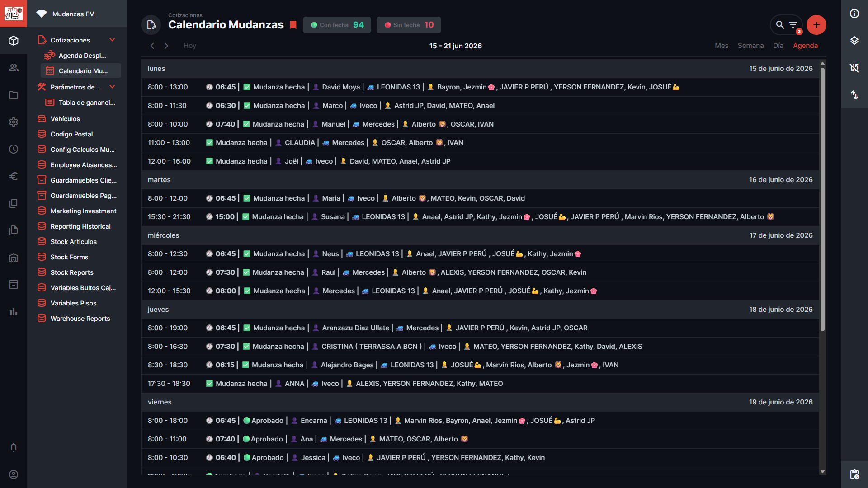Switch to Mes view
Screen dimensions: 868x488
[x=722, y=46]
